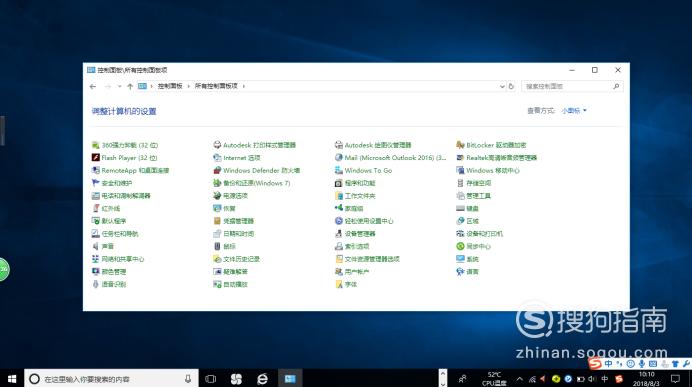Image resolution: width=692 pixels, height=387 pixels.
Task: Go up one level arrow
Action: (130, 86)
